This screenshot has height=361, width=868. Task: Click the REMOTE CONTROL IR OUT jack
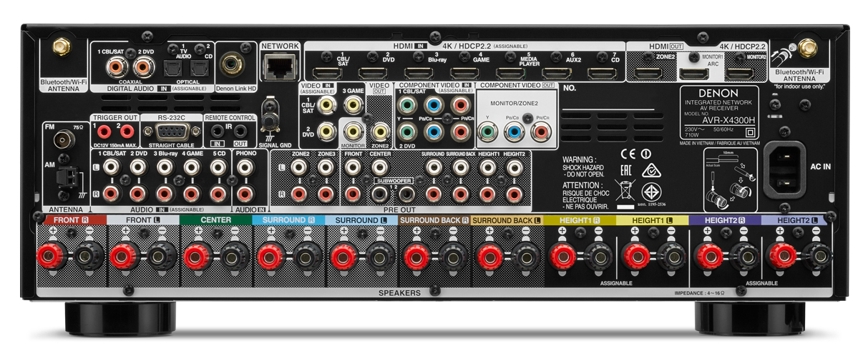(x=242, y=132)
